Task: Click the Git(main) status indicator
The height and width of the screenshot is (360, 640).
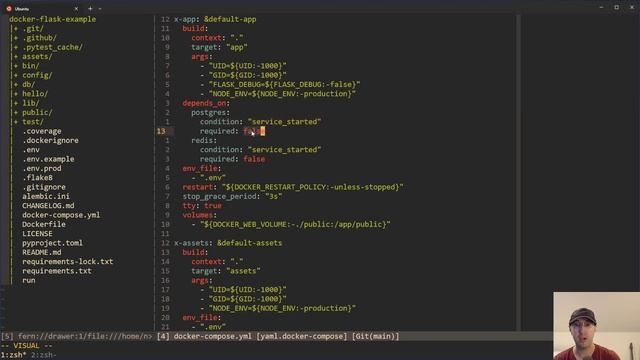Action: click(x=376, y=336)
